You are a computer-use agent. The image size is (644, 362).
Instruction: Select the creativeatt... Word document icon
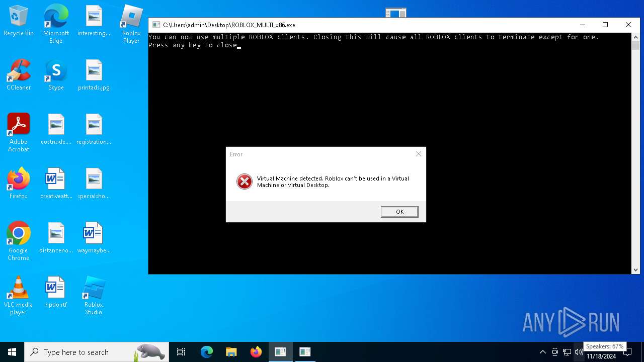[56, 184]
